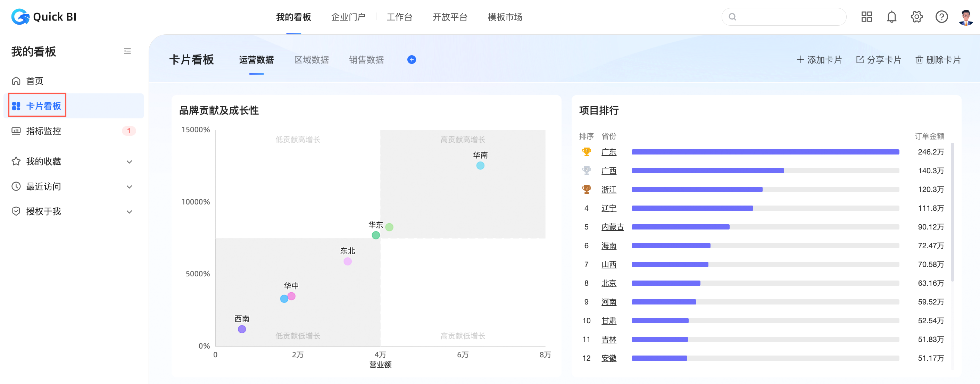Open 模板市场 in top navigation

click(505, 17)
